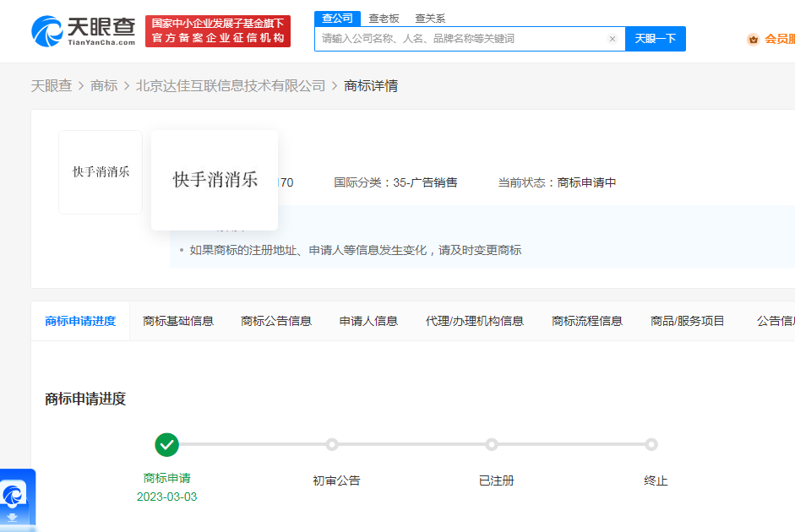The height and width of the screenshot is (532, 795).
Task: Go to 天眼查 breadcrumb home
Action: pos(52,85)
